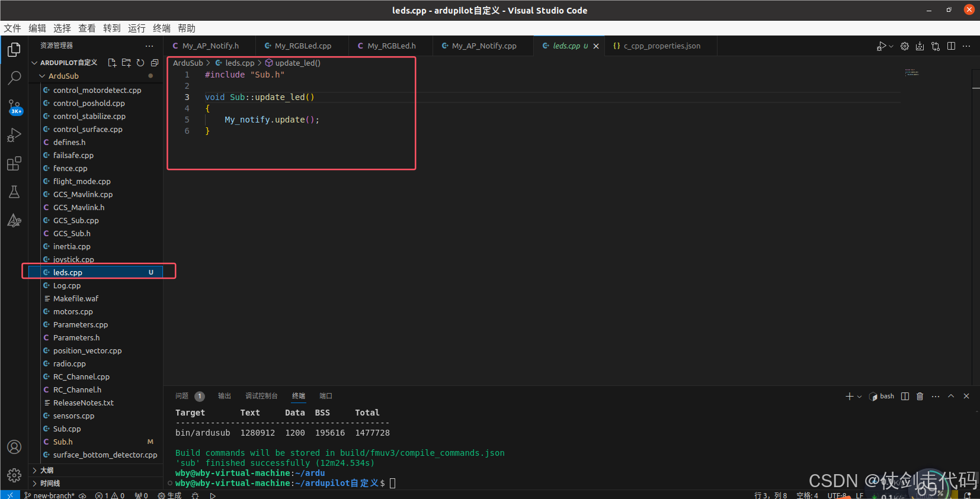The image size is (980, 499).
Task: Open Run and Debug view in activity bar
Action: tap(14, 135)
